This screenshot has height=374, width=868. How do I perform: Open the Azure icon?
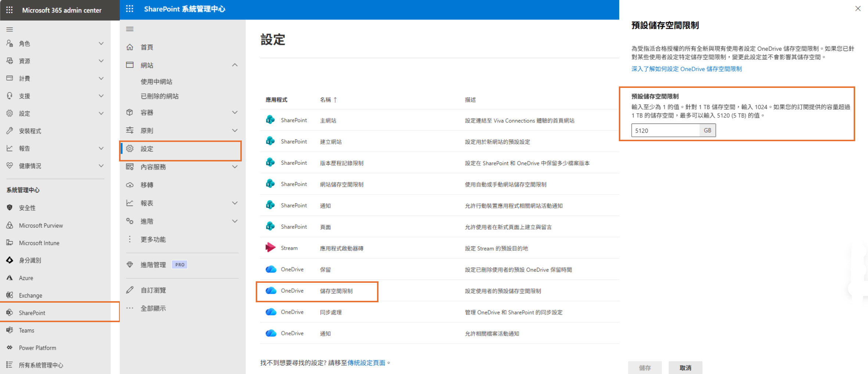click(10, 278)
